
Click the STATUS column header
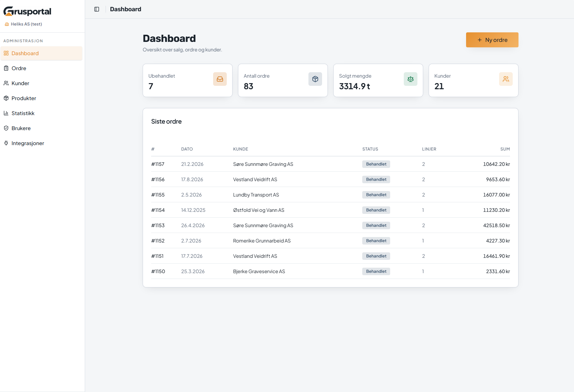click(370, 149)
